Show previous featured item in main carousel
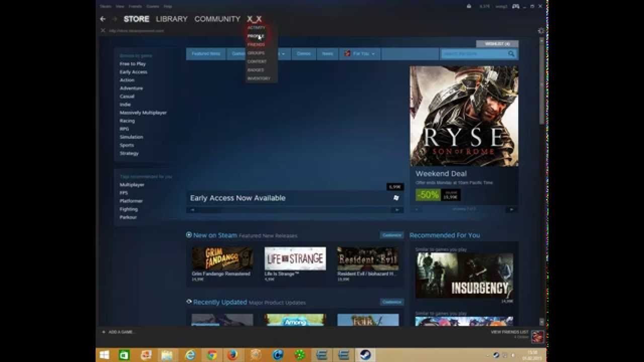The height and width of the screenshot is (362, 644). (192, 210)
